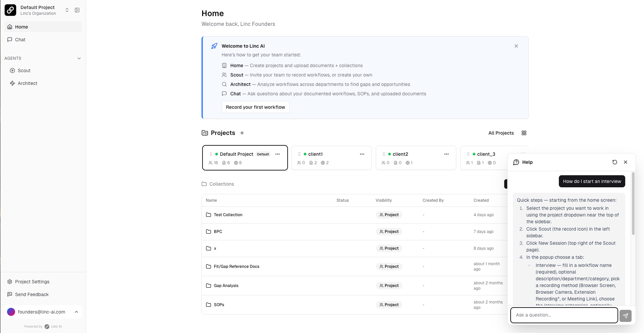
Task: Open the project switcher dropdown
Action: tap(67, 10)
